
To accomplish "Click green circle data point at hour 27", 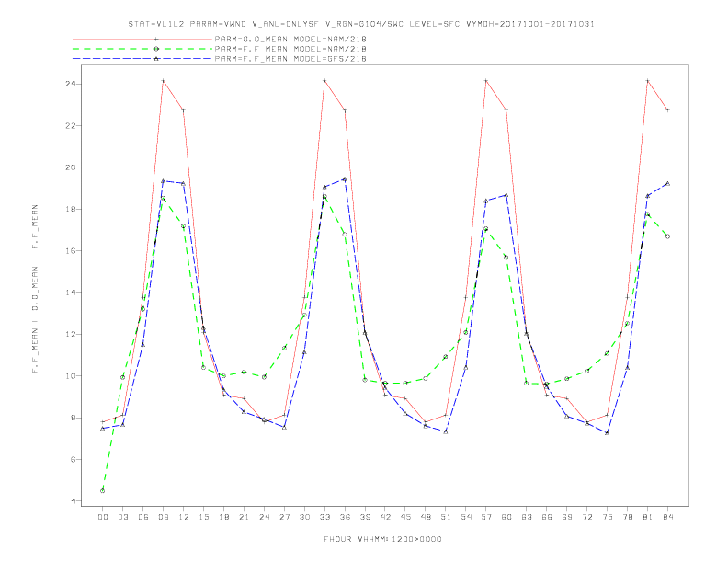I will [x=284, y=348].
